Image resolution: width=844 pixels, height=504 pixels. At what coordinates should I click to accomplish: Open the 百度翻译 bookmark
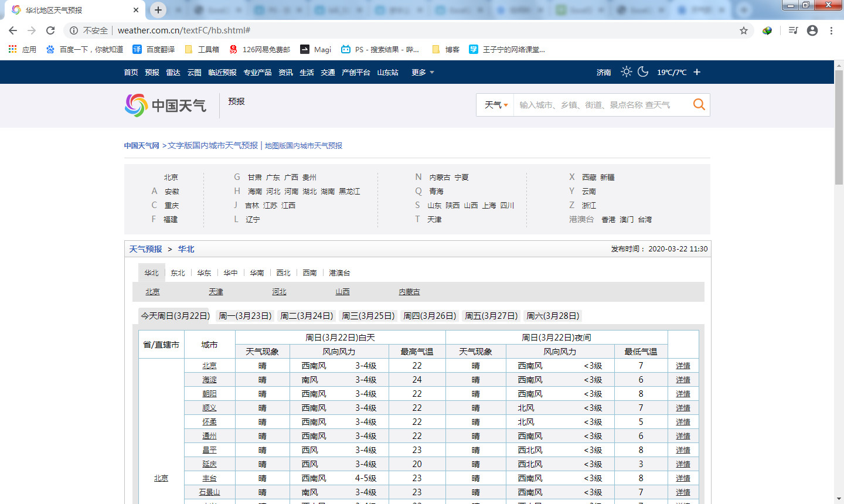154,49
